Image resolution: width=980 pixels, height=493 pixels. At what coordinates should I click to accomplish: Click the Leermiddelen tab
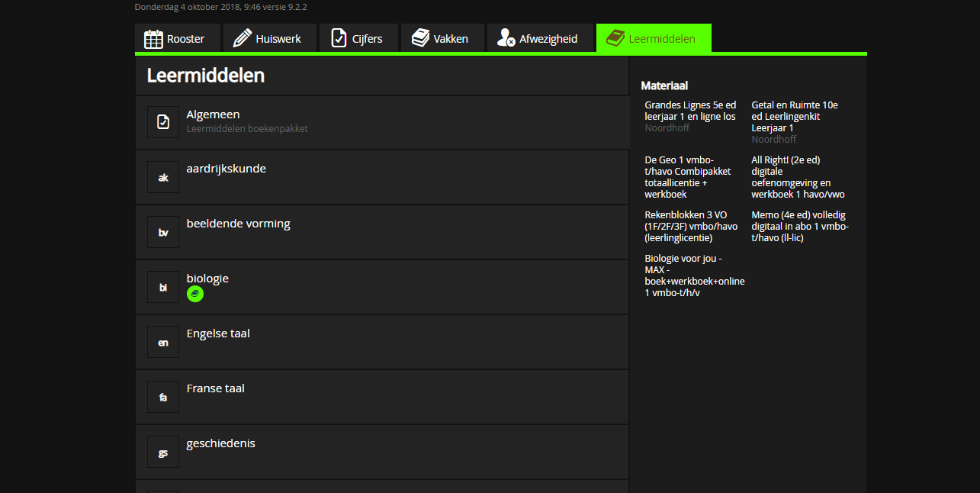[x=654, y=38]
